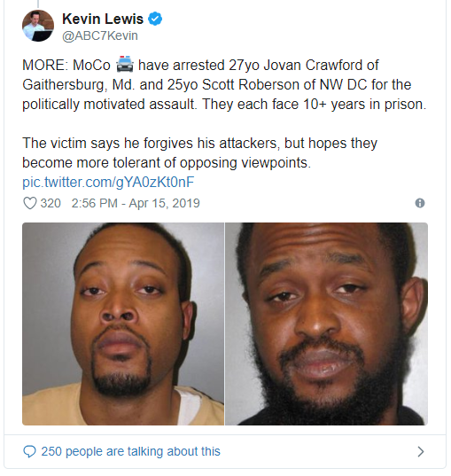The height and width of the screenshot is (476, 451).
Task: Click the paragraph starting 'The victim says'
Action: pyautogui.click(x=199, y=152)
